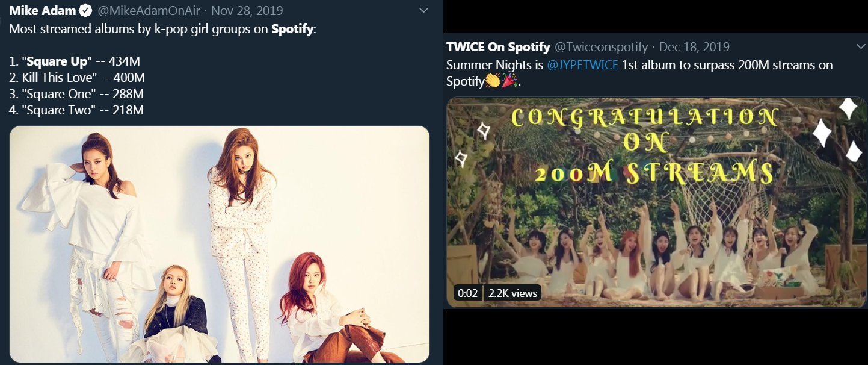This screenshot has width=868, height=365.
Task: Open Mike Adam's profile via display name
Action: click(x=41, y=11)
